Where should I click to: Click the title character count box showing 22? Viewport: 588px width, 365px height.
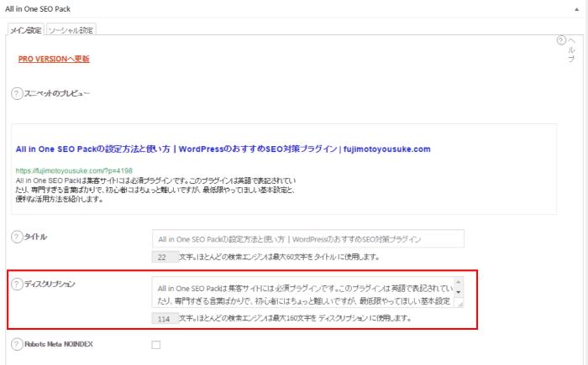165,257
